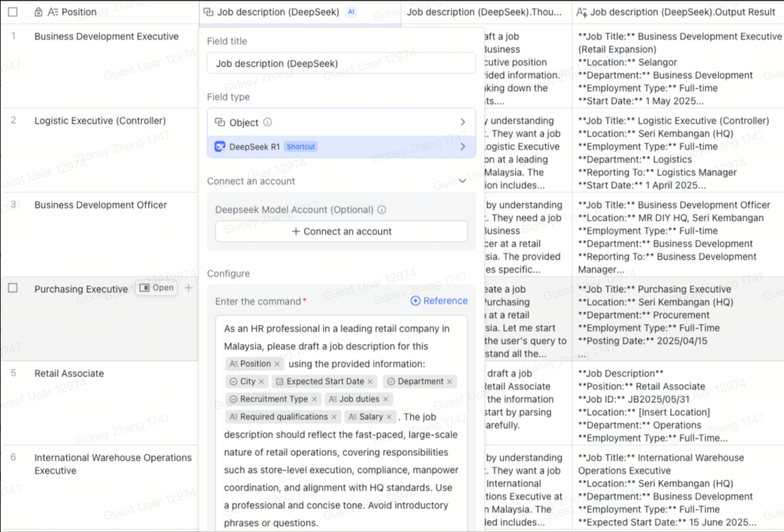
Task: Click the Job description (DeepSeek).Thou... header
Action: [486, 12]
